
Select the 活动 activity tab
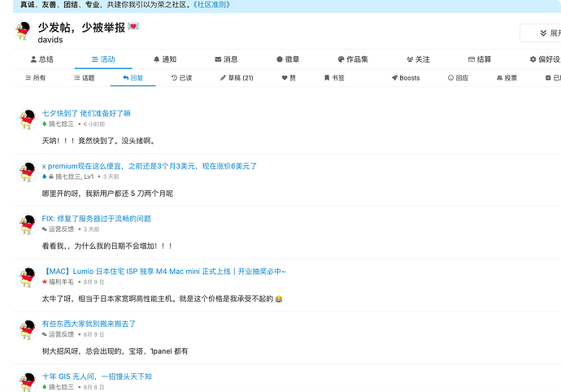click(x=103, y=59)
